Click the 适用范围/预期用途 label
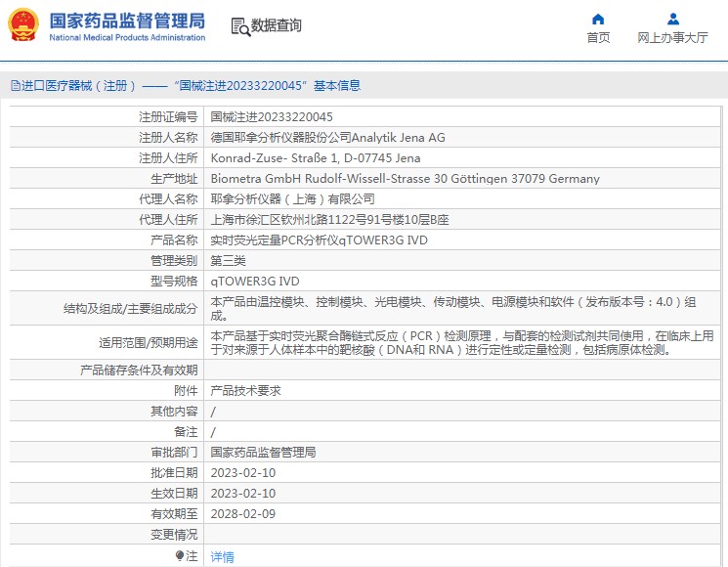 click(x=149, y=342)
